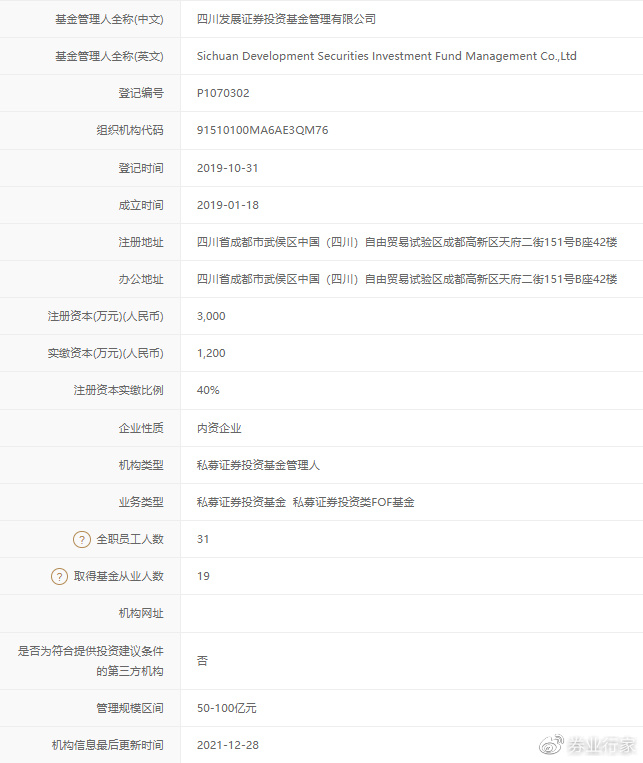Screen dimensions: 643x763
Task: Click the label 全职员工人数
Action: click(x=130, y=539)
